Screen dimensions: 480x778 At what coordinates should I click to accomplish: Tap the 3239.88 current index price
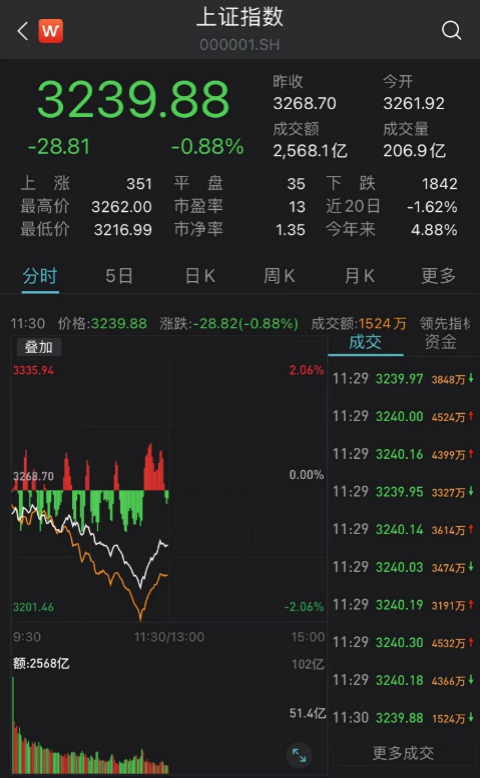coord(133,100)
